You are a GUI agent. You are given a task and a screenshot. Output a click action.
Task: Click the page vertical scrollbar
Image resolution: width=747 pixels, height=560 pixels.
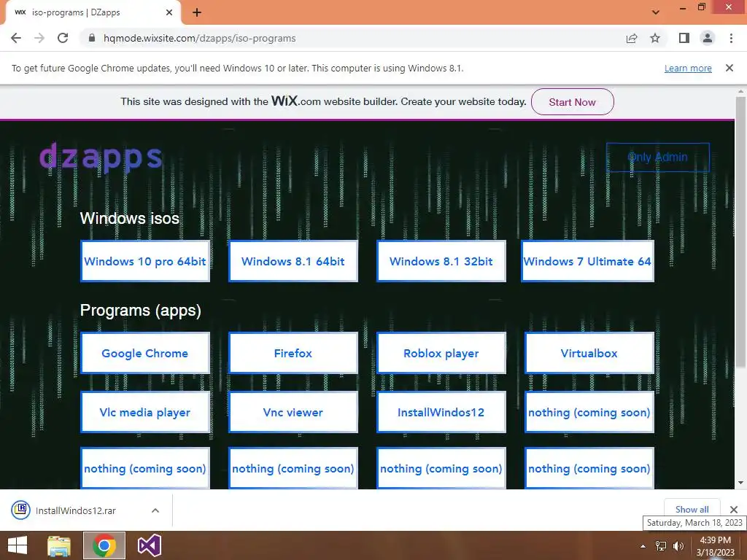(740, 232)
